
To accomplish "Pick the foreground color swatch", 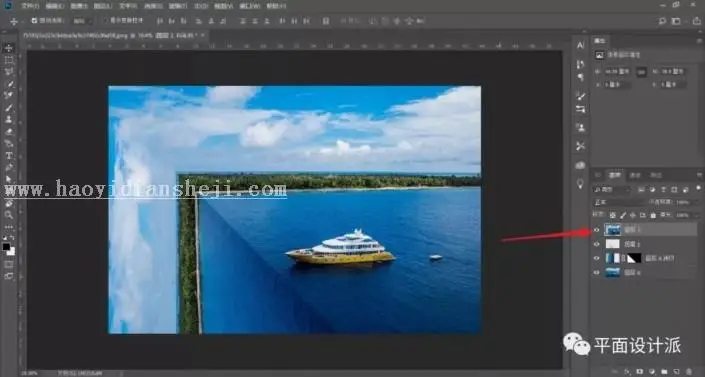I will point(6,247).
